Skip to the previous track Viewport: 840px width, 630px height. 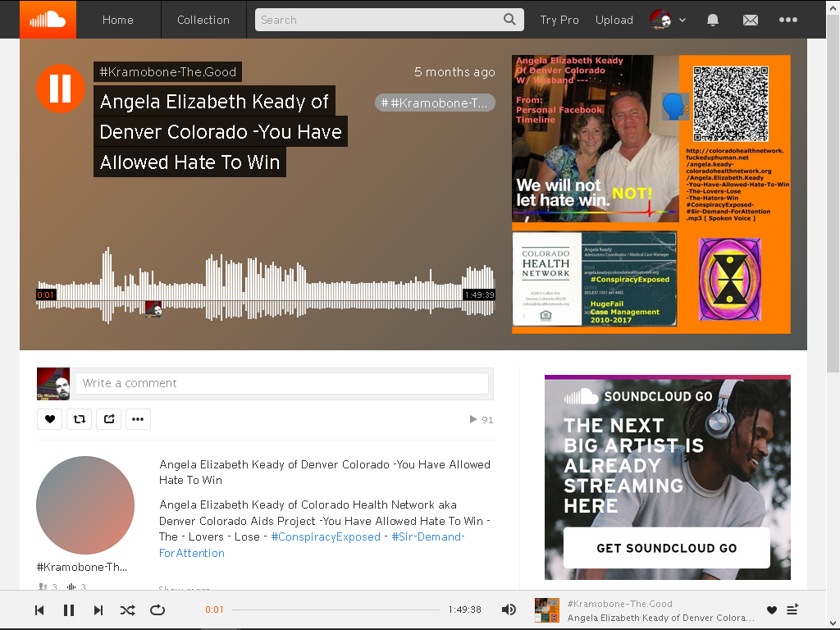tap(39, 609)
